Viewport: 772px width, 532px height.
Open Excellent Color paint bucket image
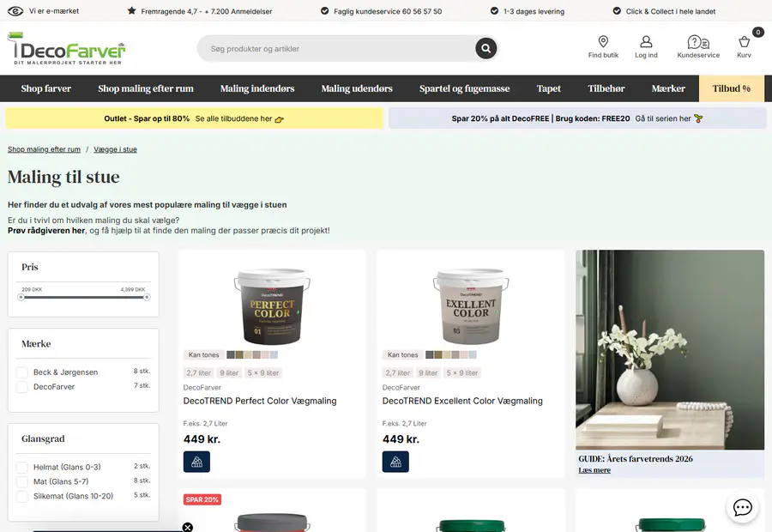(471, 305)
